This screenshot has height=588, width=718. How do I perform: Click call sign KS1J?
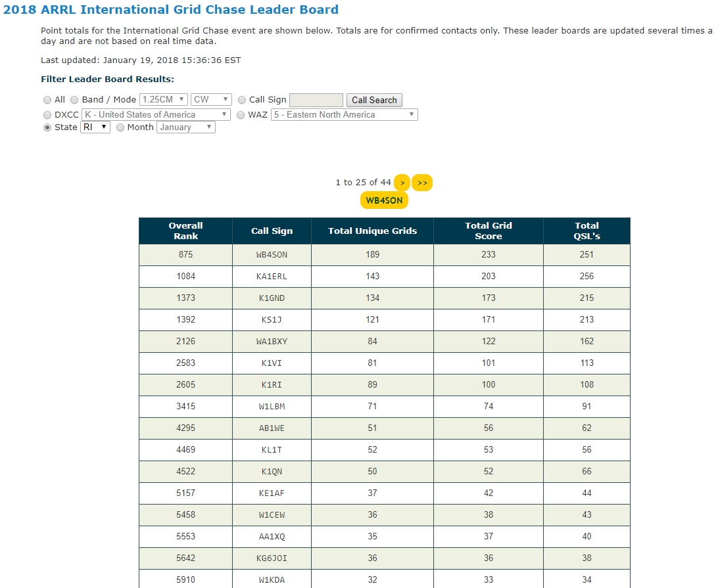click(x=272, y=319)
